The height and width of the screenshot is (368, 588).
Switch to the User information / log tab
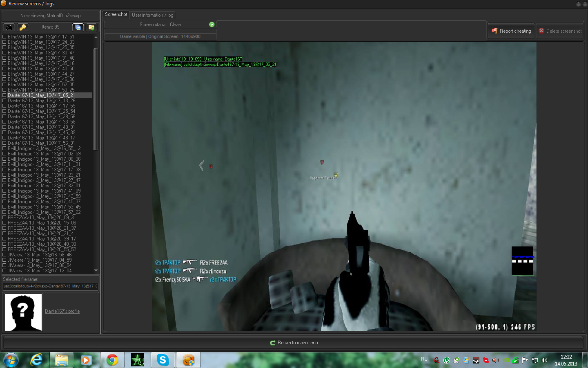[x=152, y=15]
